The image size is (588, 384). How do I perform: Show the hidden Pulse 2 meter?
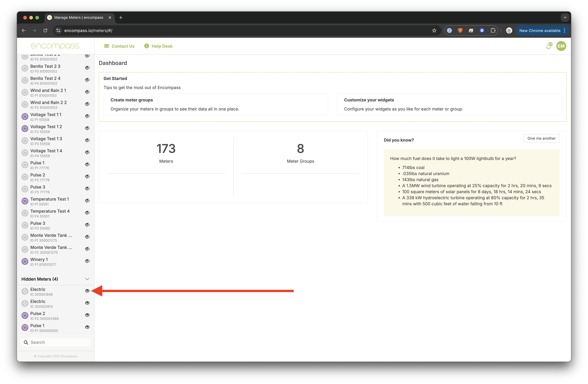[x=87, y=315]
